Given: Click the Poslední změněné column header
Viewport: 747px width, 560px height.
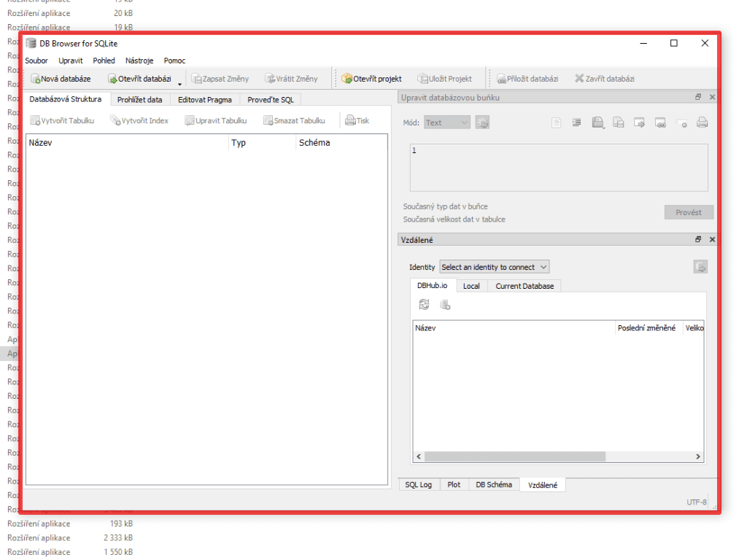Looking at the screenshot, I should click(646, 328).
